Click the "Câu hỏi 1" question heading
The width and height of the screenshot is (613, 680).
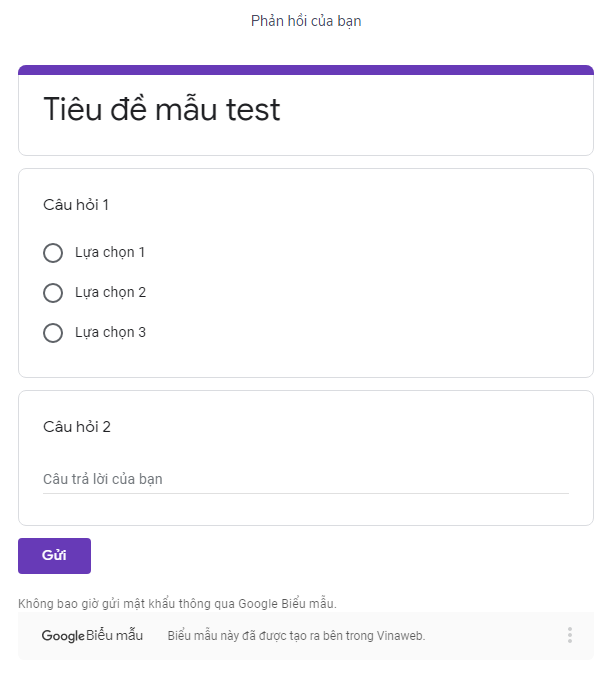[x=76, y=205]
